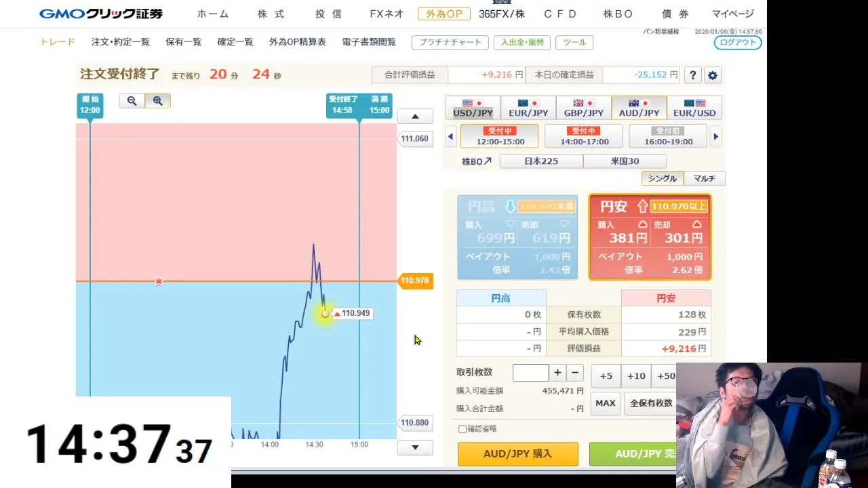Select the GBP/JPY currency pair tab
This screenshot has height=488, width=868.
click(583, 108)
